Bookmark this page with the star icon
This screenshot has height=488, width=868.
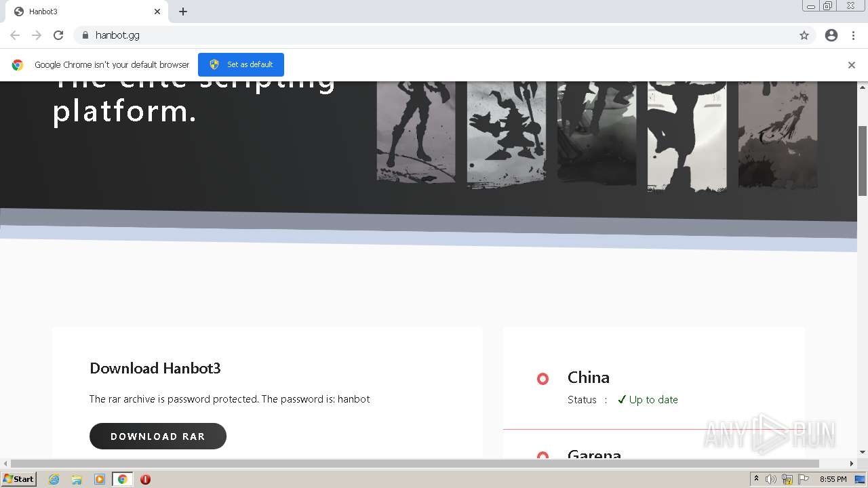point(804,35)
